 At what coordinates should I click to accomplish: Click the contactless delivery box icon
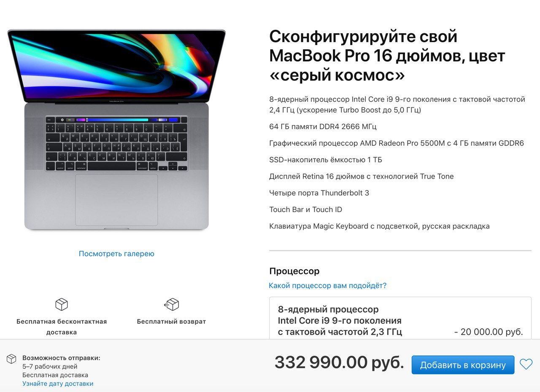click(x=62, y=304)
